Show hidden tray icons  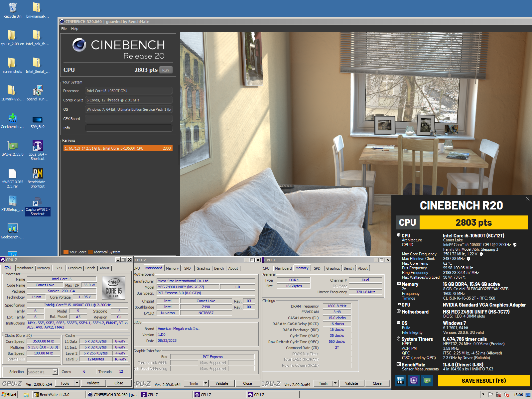(483, 395)
